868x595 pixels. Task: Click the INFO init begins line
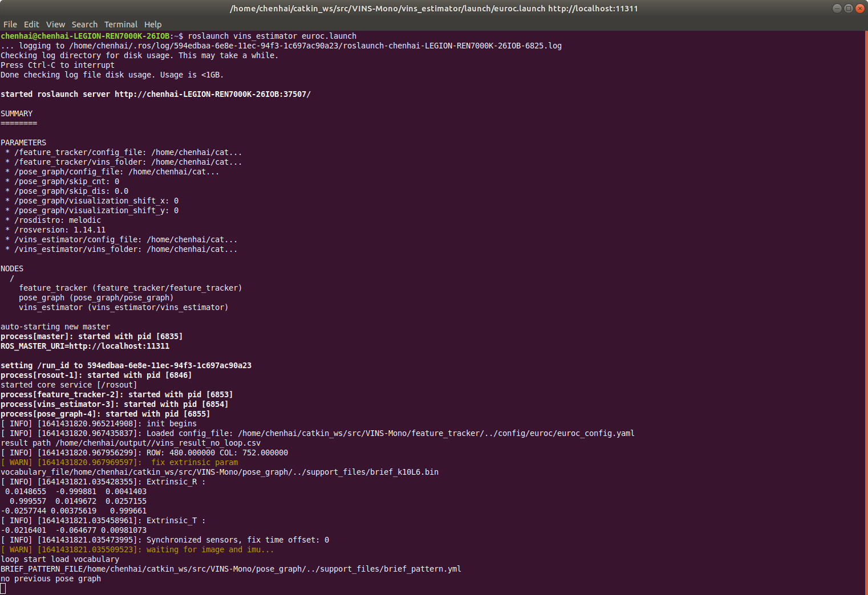[99, 423]
